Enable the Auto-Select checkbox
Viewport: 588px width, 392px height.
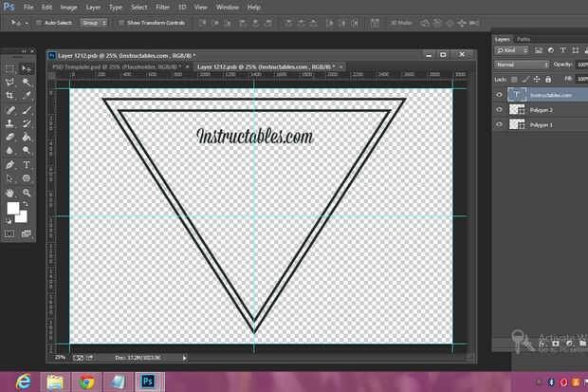click(x=39, y=23)
